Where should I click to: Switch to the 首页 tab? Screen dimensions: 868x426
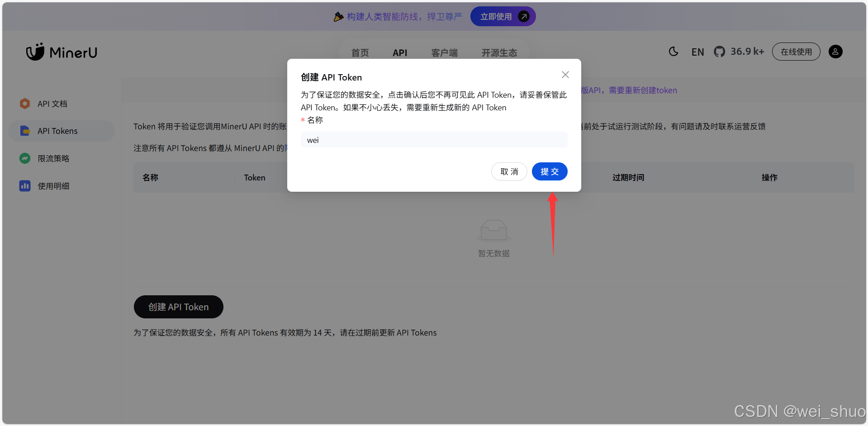tap(360, 53)
